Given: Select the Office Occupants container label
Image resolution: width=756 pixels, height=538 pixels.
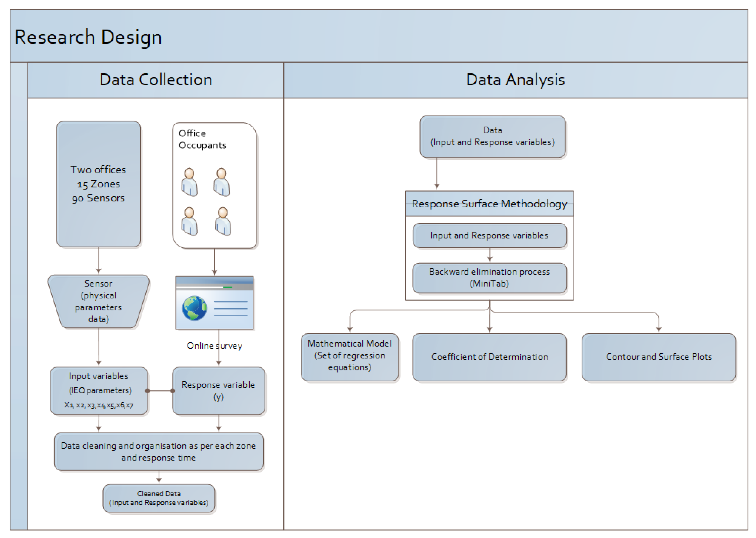Looking at the screenshot, I should pos(202,139).
